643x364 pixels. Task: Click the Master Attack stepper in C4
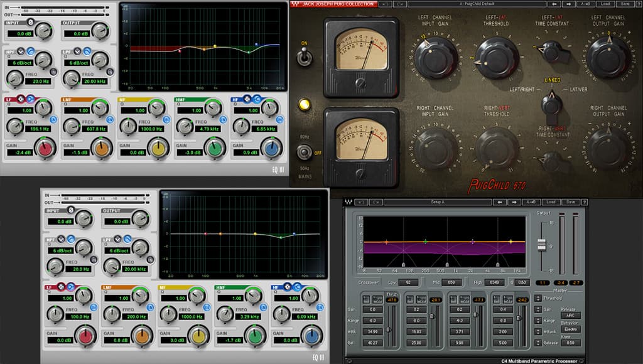[538, 331]
